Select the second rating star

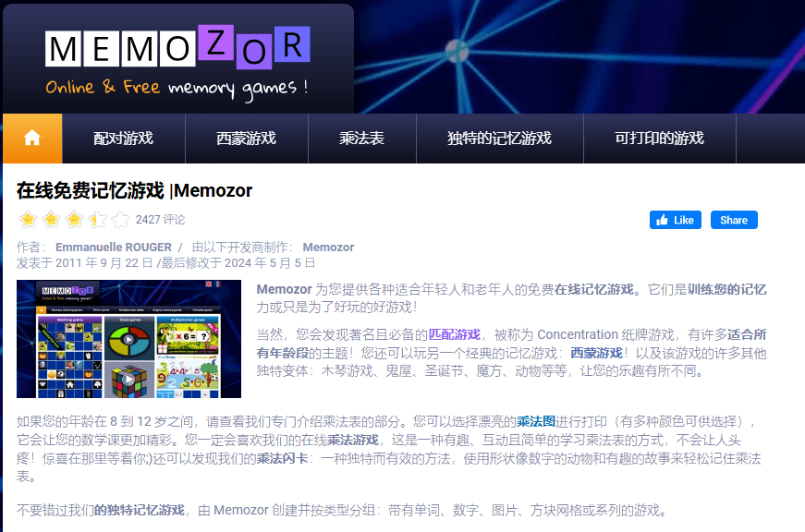click(51, 220)
